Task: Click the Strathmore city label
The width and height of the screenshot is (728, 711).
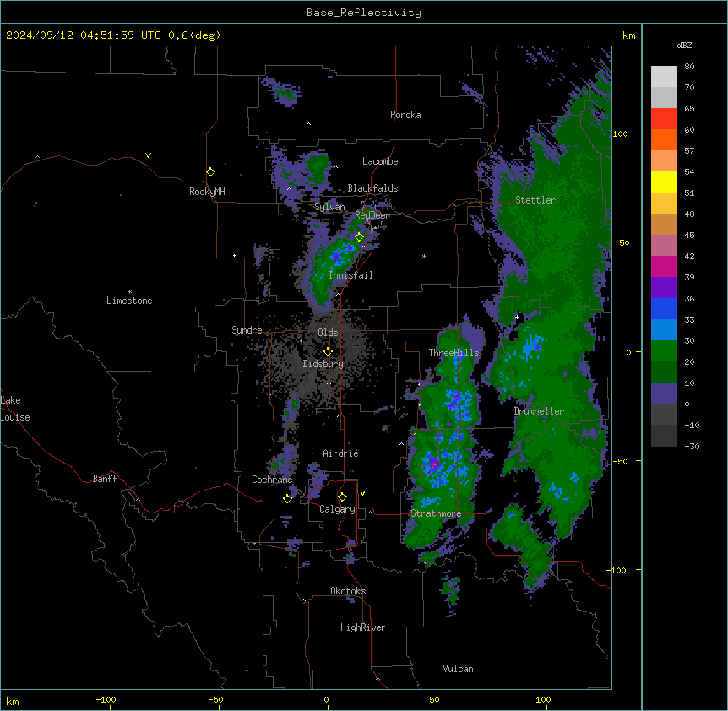Action: coord(436,513)
